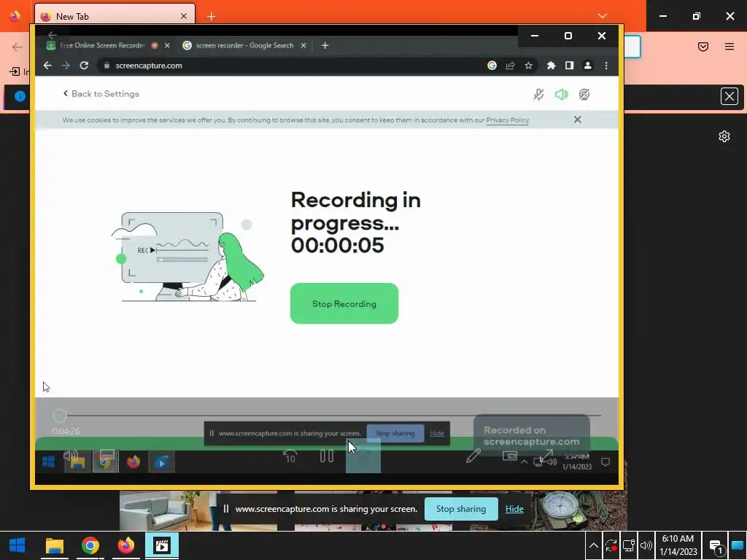Seek along the video progress track
This screenshot has height=560, width=747.
click(327, 415)
